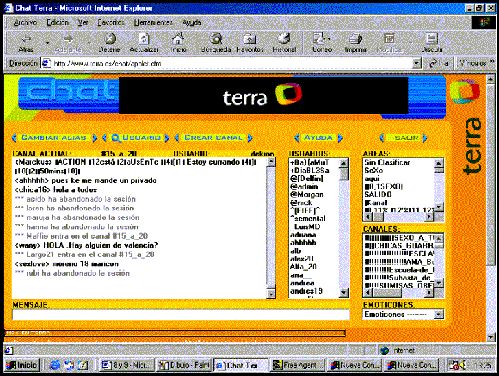499x376 pixels.
Task: Click the Terra logo in the black banner
Action: (262, 96)
